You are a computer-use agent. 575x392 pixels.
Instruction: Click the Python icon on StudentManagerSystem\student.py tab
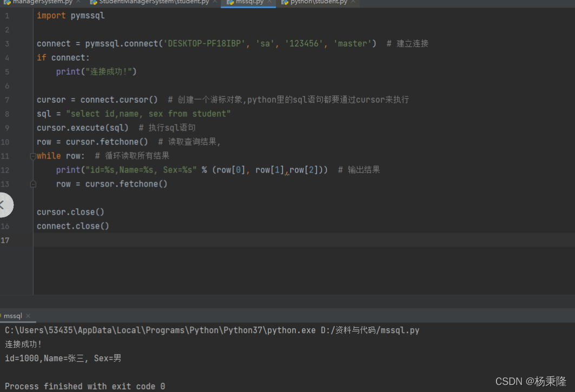point(94,2)
